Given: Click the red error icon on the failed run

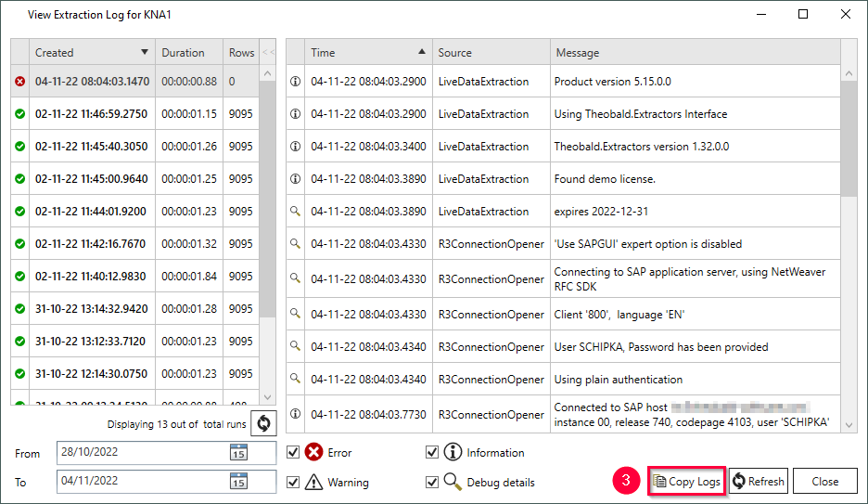Looking at the screenshot, I should (x=20, y=82).
